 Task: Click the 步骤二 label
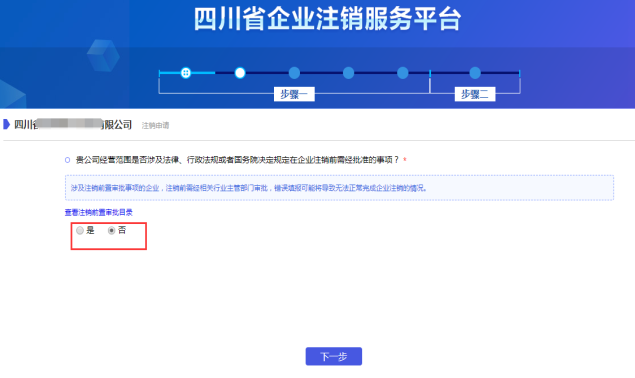pyautogui.click(x=475, y=94)
